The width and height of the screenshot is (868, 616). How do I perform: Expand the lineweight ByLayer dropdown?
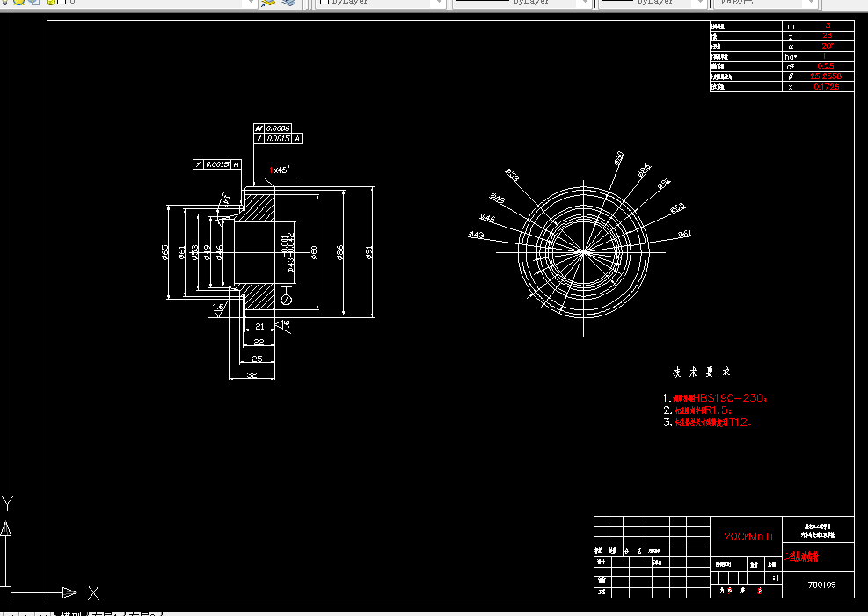(701, 3)
